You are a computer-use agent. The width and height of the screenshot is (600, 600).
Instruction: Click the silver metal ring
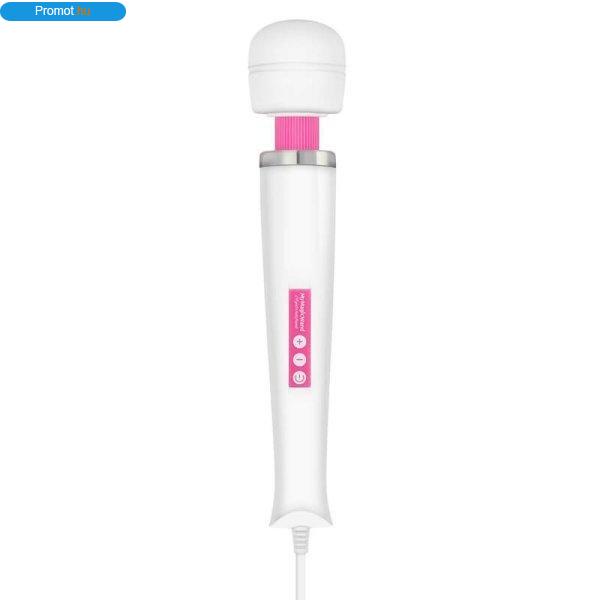(298, 159)
